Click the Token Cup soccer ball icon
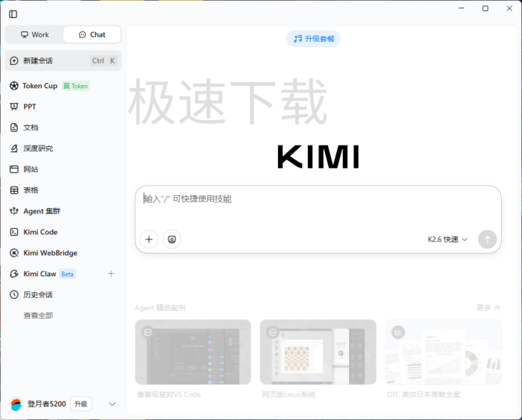Viewport: 522px width, 420px height. [x=14, y=86]
